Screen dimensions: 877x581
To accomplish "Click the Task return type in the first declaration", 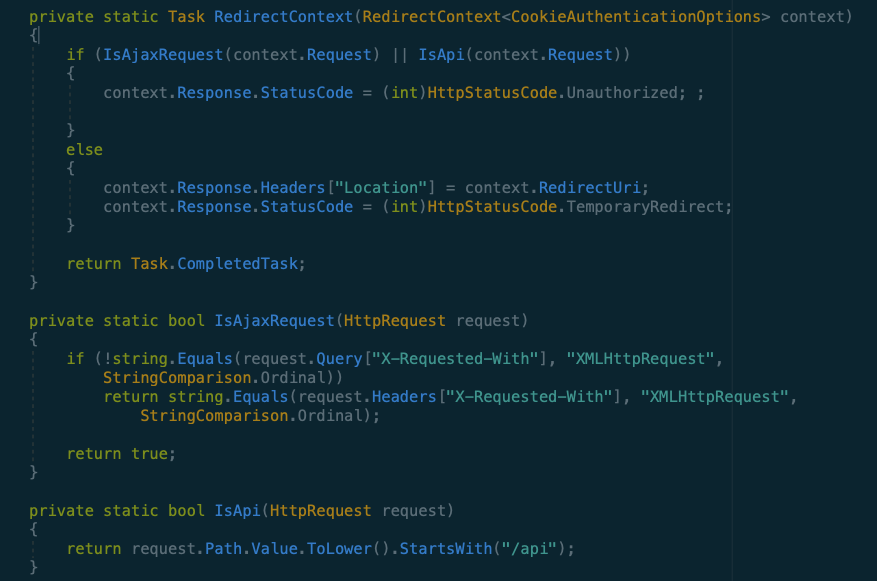I will [x=186, y=17].
